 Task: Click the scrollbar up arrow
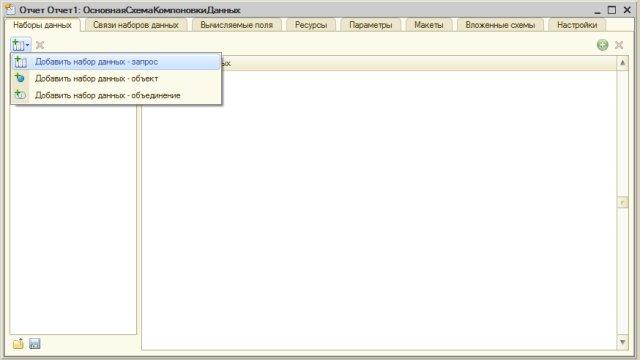(622, 63)
